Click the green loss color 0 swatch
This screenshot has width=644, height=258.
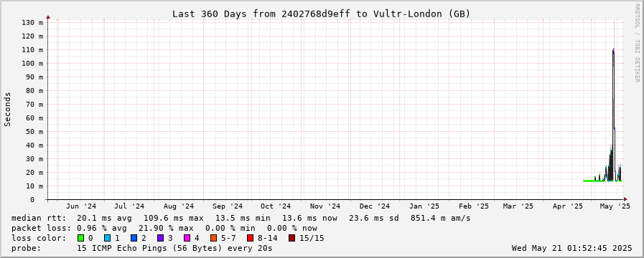coord(80,238)
